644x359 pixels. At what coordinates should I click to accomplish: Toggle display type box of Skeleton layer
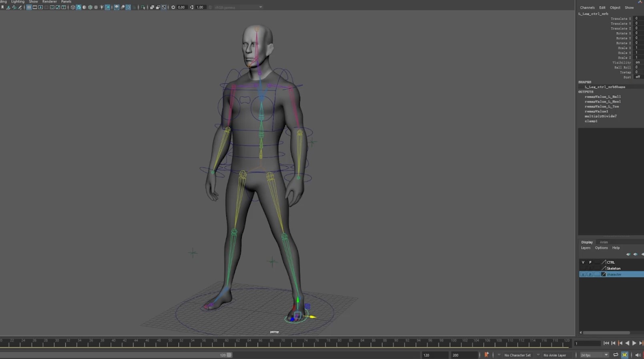[x=597, y=268]
